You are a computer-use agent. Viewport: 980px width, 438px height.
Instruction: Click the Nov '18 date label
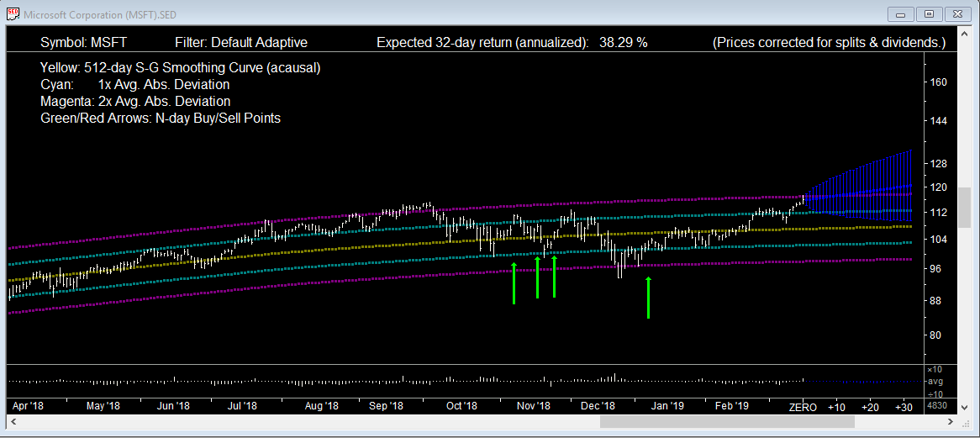click(x=534, y=406)
